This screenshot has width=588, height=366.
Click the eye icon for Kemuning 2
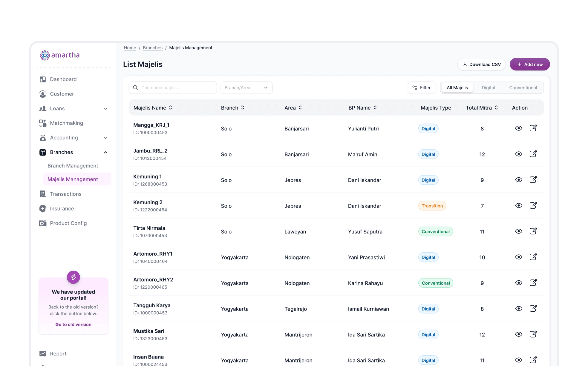tap(519, 206)
